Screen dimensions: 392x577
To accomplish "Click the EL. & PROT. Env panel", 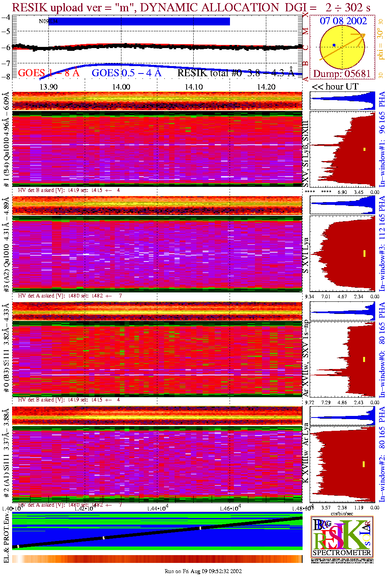I will click(x=157, y=531).
